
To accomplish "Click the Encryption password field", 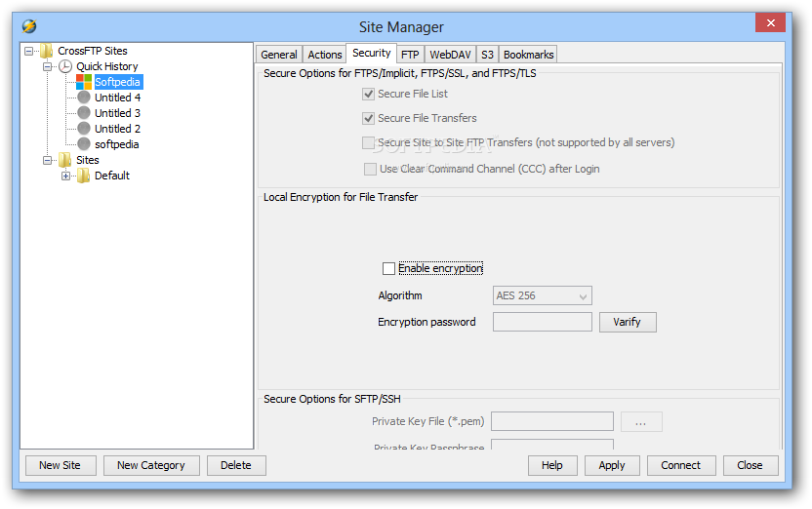I will tap(543, 322).
